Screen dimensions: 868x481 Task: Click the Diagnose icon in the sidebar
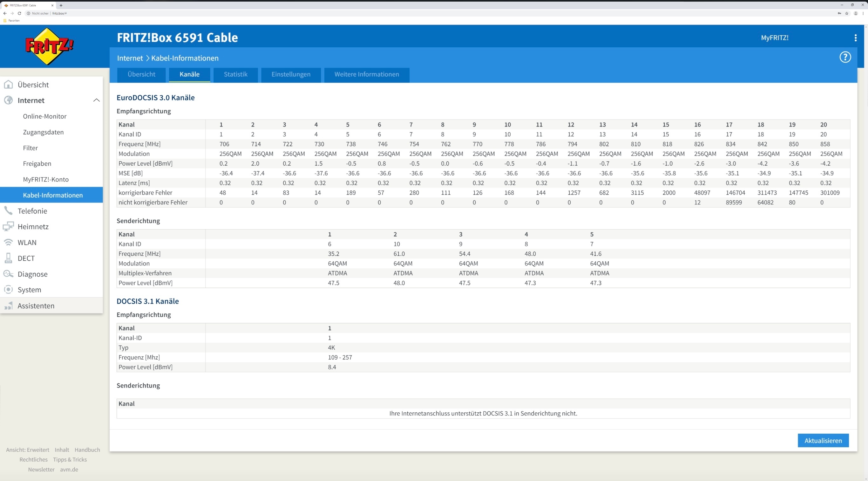(x=9, y=274)
